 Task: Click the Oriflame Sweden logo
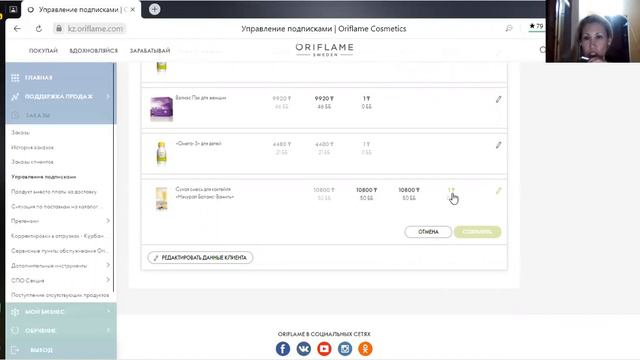tap(324, 49)
